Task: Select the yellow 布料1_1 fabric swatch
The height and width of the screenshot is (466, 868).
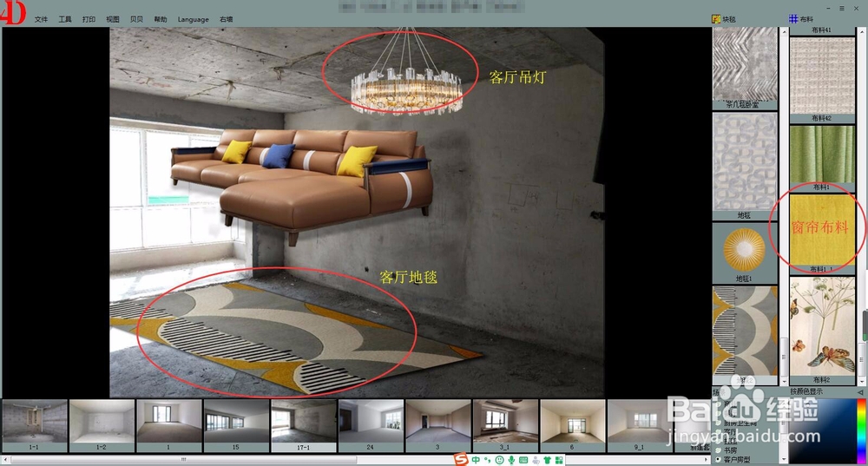Action: (822, 233)
